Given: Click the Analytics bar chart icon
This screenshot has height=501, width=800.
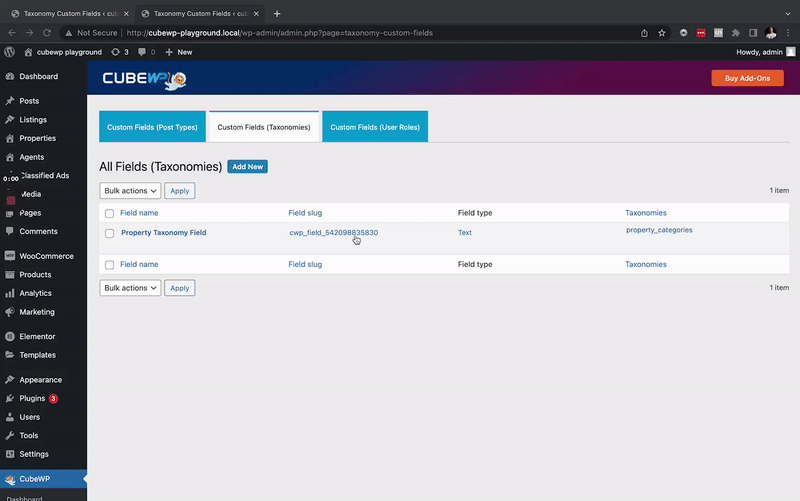Looking at the screenshot, I should (10, 293).
